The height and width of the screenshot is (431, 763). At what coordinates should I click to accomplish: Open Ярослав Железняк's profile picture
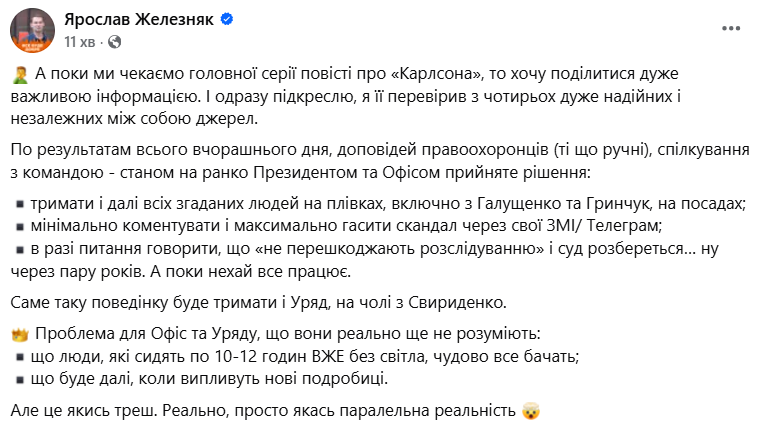pos(32,31)
